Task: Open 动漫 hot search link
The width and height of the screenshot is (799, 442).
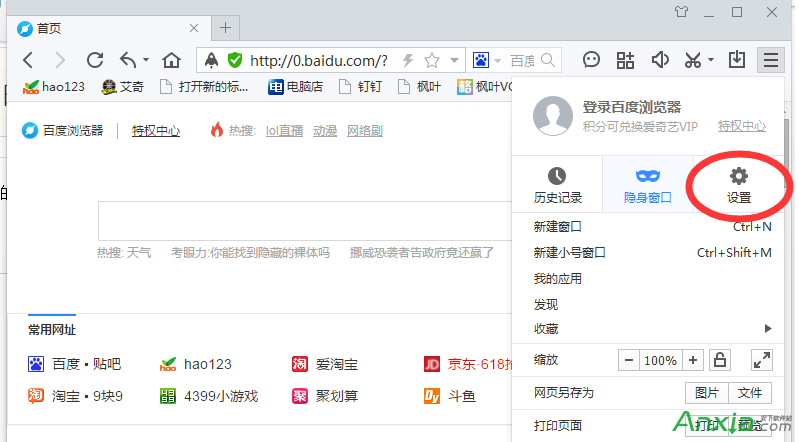Action: click(325, 131)
